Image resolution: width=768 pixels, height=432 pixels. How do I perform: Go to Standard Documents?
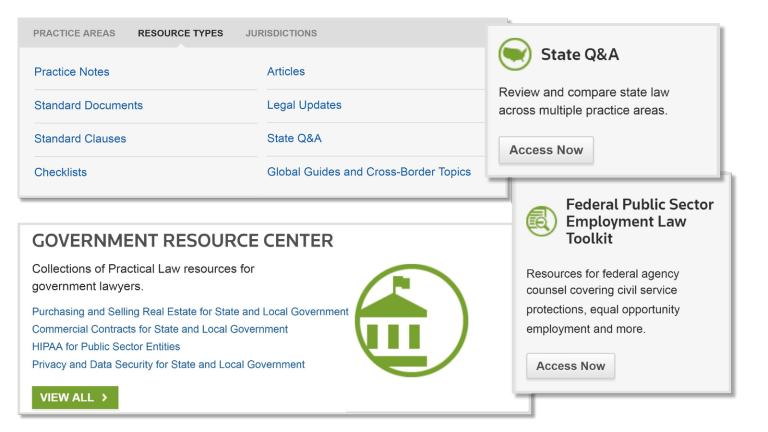coord(88,105)
